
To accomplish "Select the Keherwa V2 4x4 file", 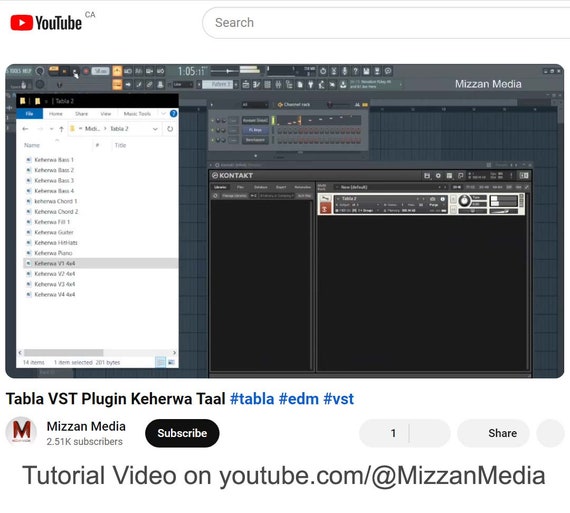I will [101, 274].
